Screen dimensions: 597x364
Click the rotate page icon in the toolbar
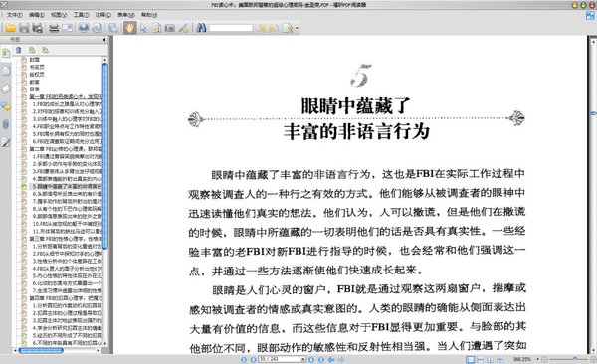coord(98,28)
